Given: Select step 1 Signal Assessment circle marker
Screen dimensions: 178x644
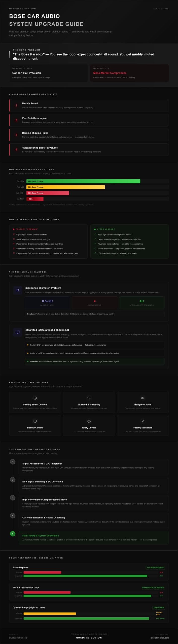Looking at the screenshot, I should (x=13, y=462).
